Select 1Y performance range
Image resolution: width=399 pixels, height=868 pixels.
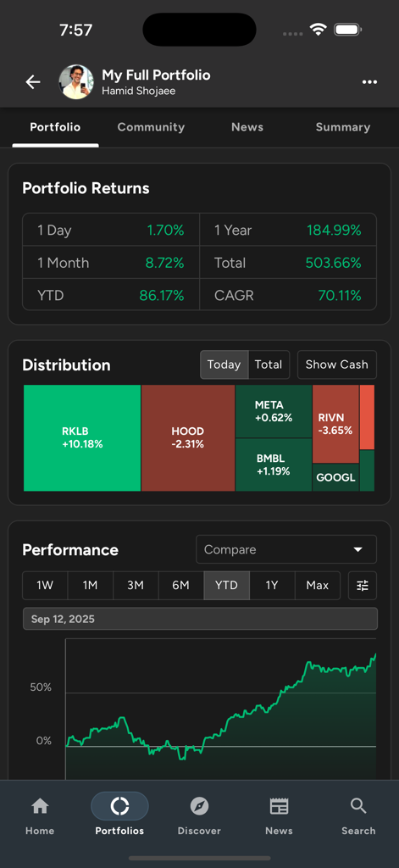272,585
